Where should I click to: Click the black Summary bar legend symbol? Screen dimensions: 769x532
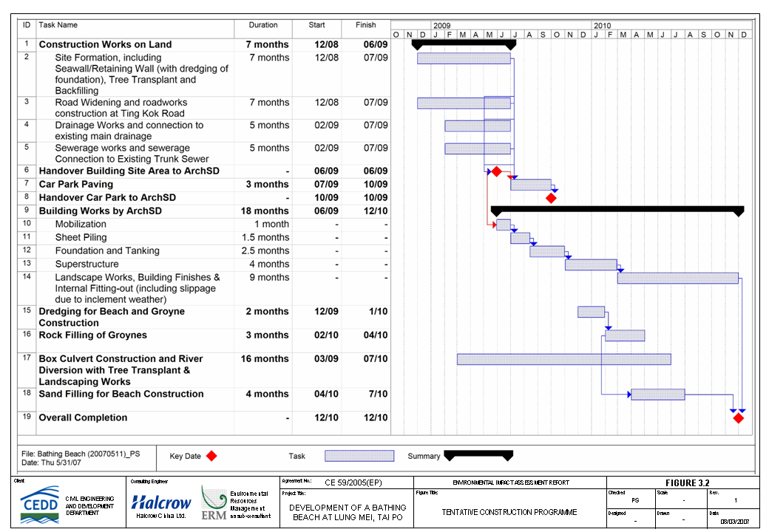tap(478, 455)
